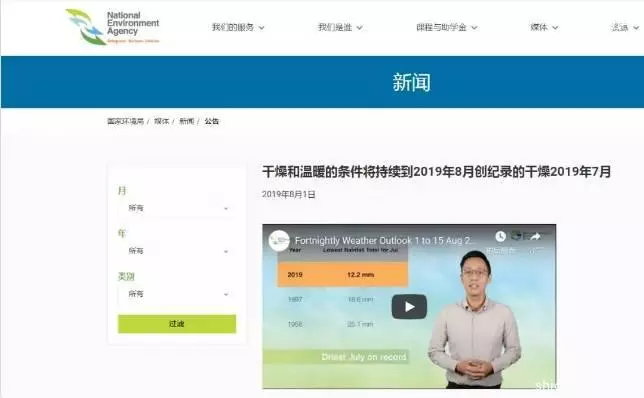Click the chevron next to 我们的服务
644x398 pixels.
[x=261, y=28]
